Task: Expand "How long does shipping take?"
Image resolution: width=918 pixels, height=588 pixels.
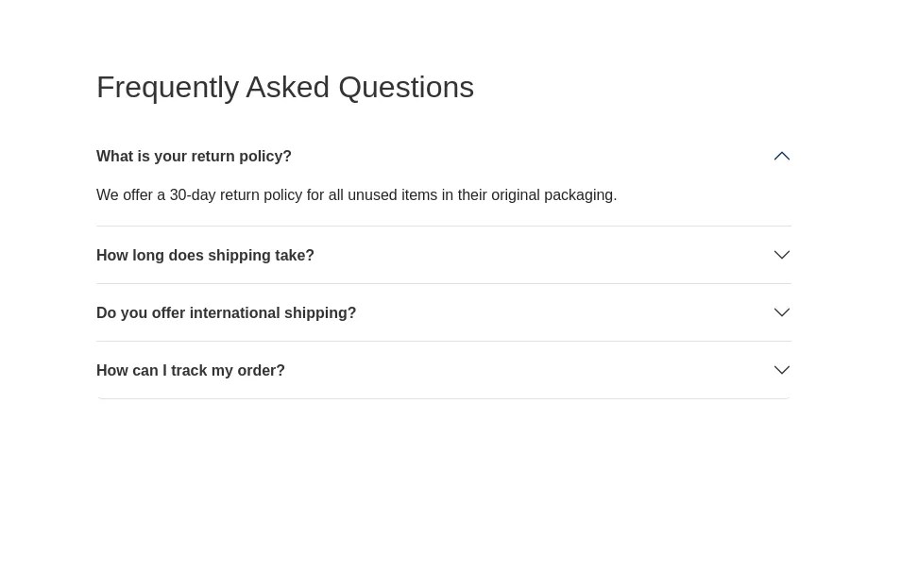Action: point(205,256)
